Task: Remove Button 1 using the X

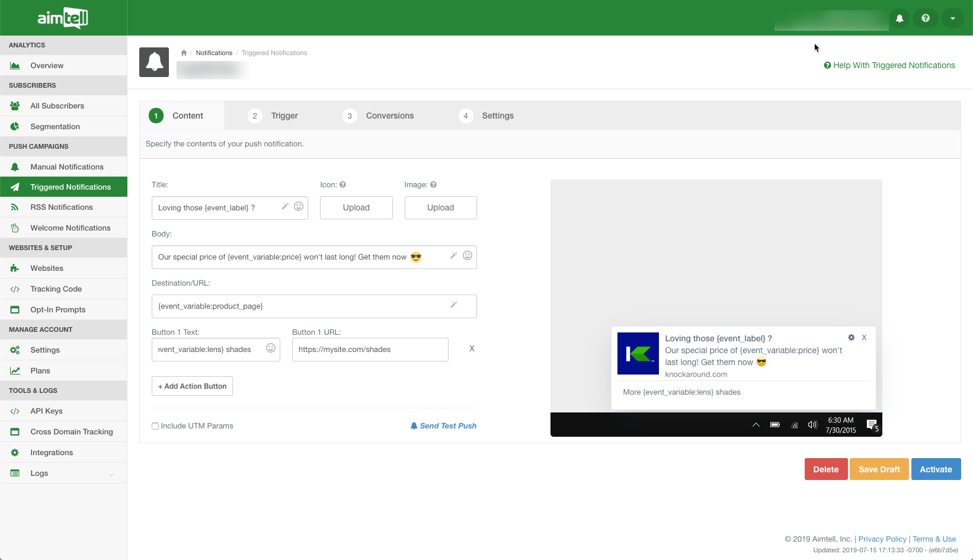Action: pos(472,348)
